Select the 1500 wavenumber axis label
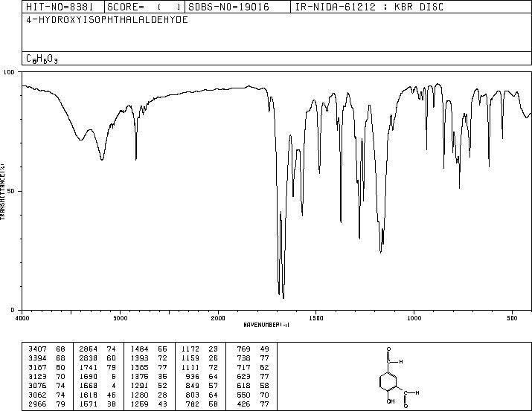 (316, 318)
